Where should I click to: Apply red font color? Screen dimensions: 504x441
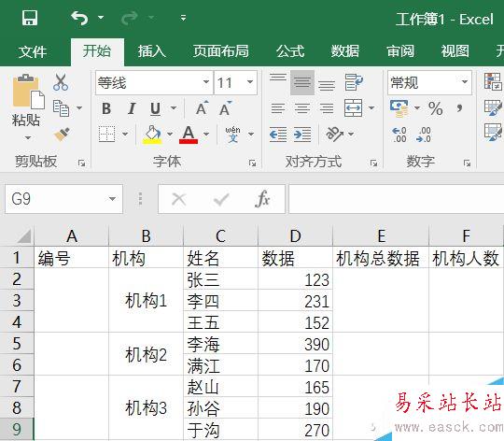click(189, 135)
